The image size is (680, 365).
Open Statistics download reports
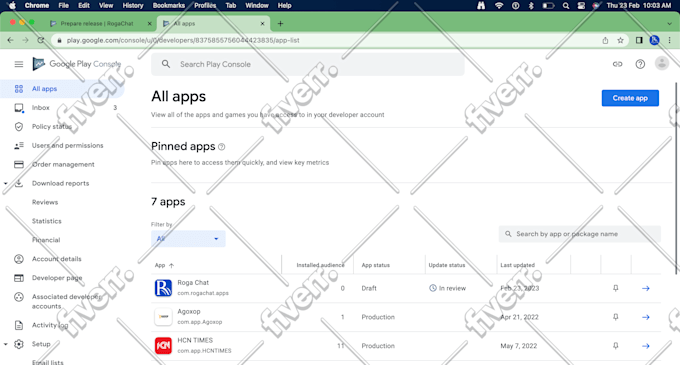46,221
